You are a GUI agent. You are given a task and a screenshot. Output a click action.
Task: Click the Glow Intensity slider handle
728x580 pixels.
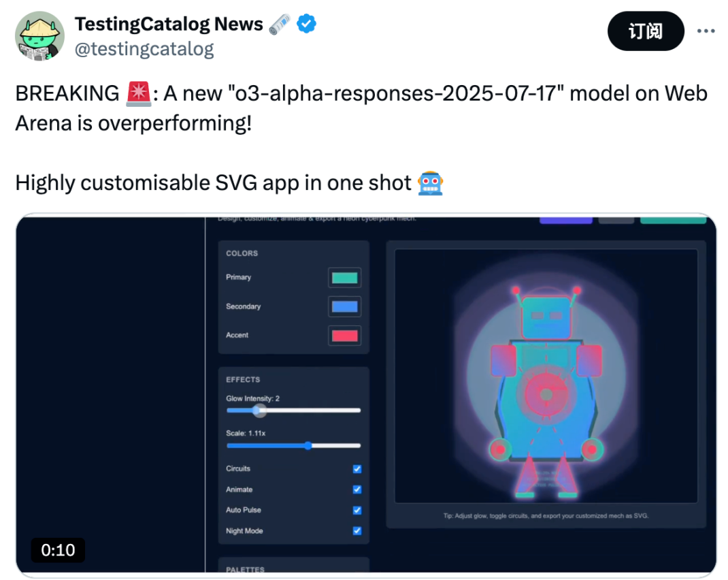(x=258, y=410)
